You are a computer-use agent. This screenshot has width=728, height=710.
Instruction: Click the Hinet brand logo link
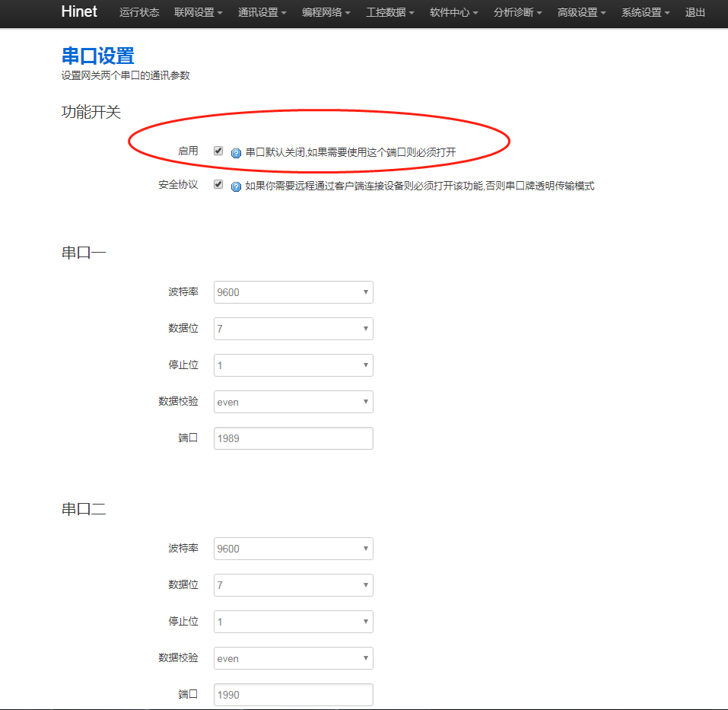(79, 12)
